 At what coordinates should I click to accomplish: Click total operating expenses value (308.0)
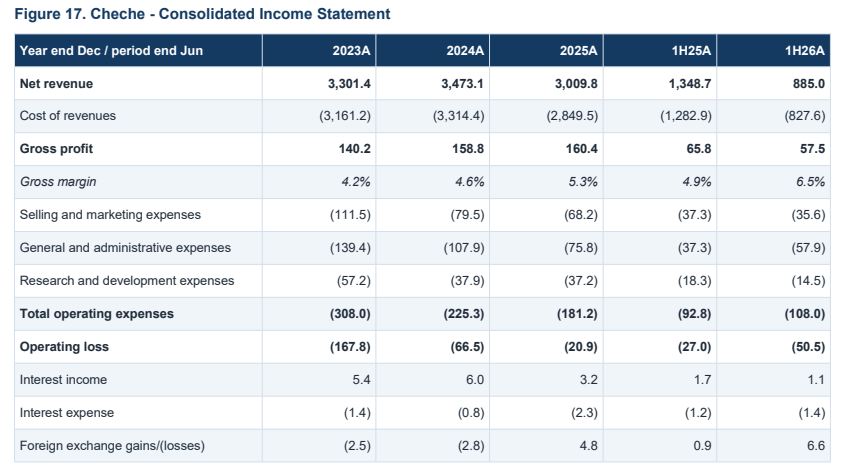coord(350,314)
